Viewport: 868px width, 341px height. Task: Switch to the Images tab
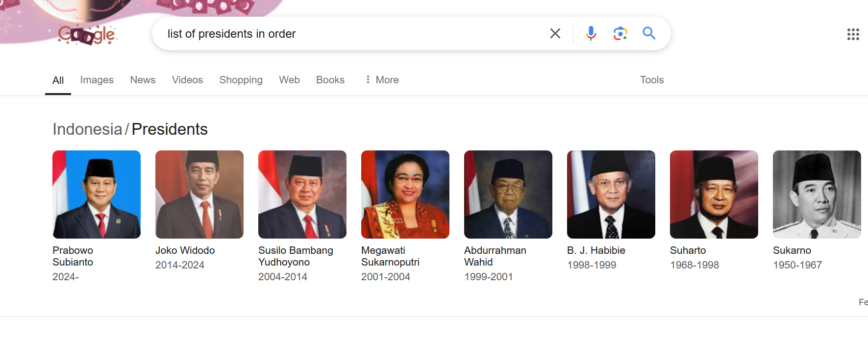point(97,80)
